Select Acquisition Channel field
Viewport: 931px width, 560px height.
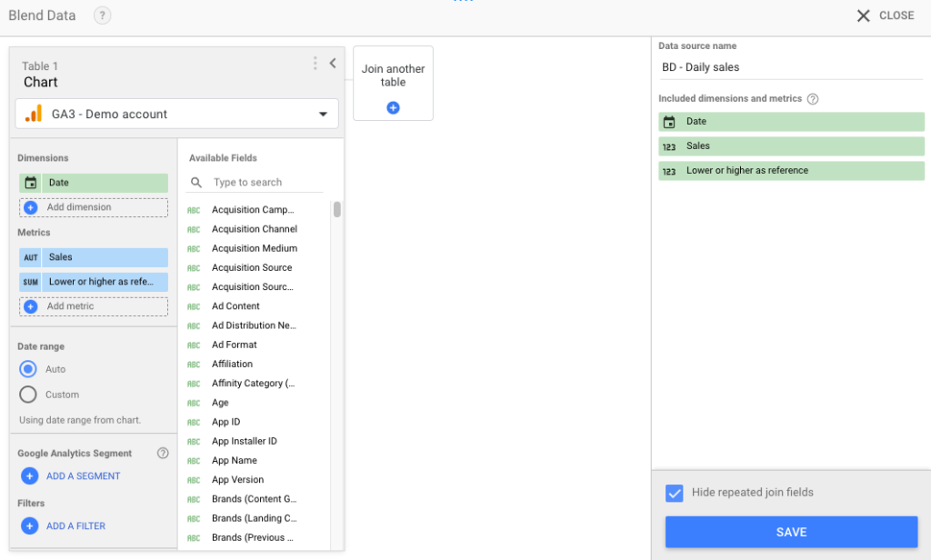click(254, 228)
